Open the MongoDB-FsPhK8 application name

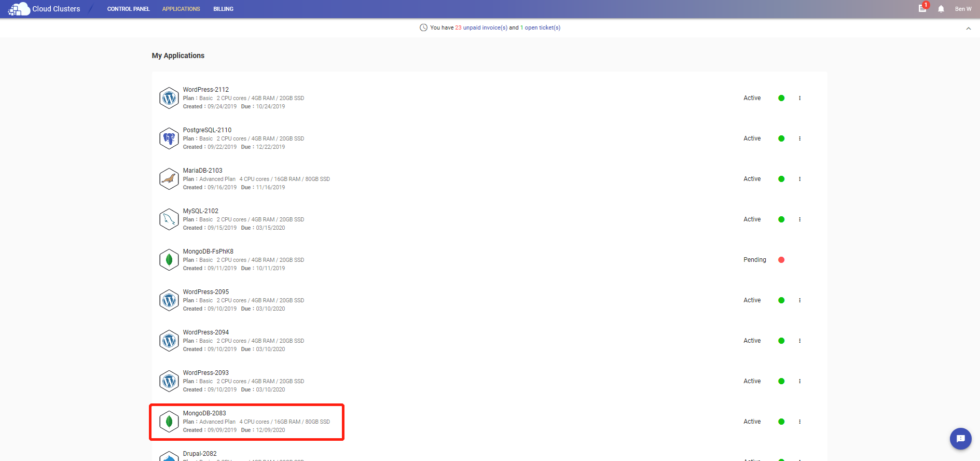click(x=208, y=252)
